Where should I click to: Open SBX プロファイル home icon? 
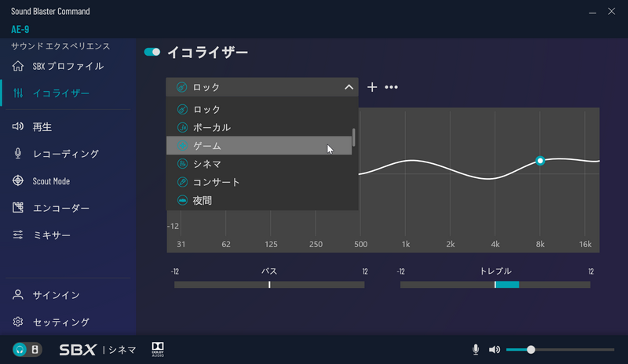tap(17, 66)
